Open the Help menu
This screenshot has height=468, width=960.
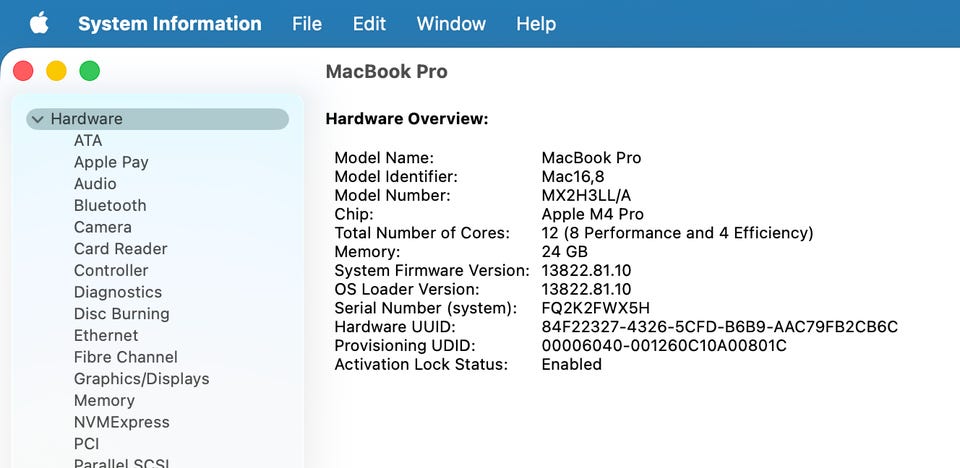pos(536,24)
